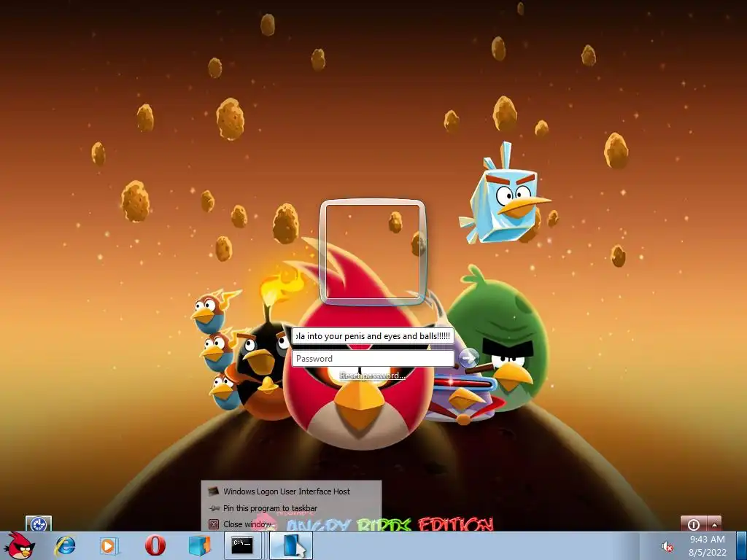Open the blue cube taskbar icon
747x560 pixels.
(x=200, y=545)
